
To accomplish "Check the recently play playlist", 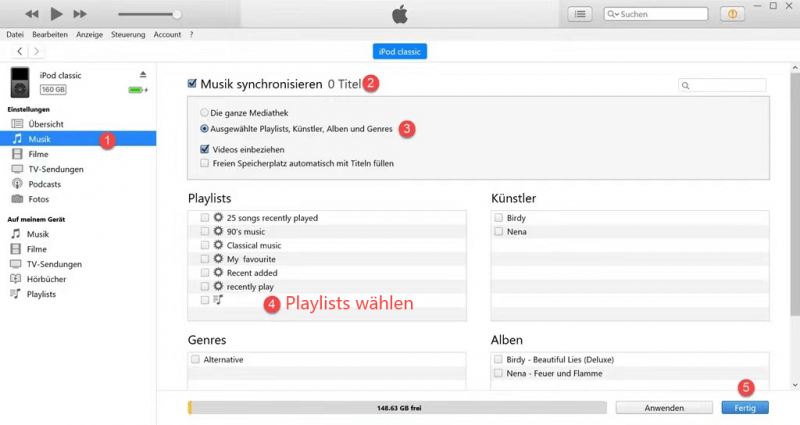I will pos(205,287).
